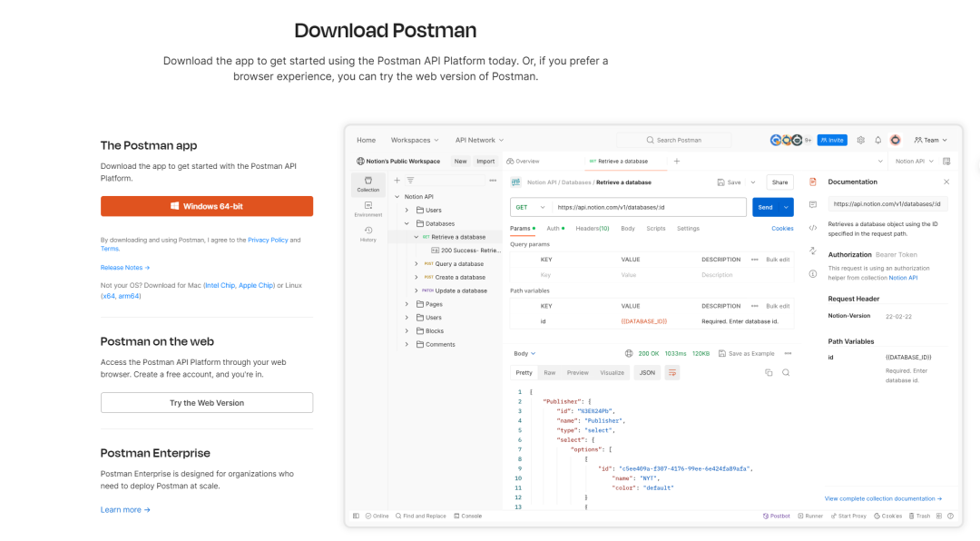Switch to the Headers(10) tab

pos(592,228)
